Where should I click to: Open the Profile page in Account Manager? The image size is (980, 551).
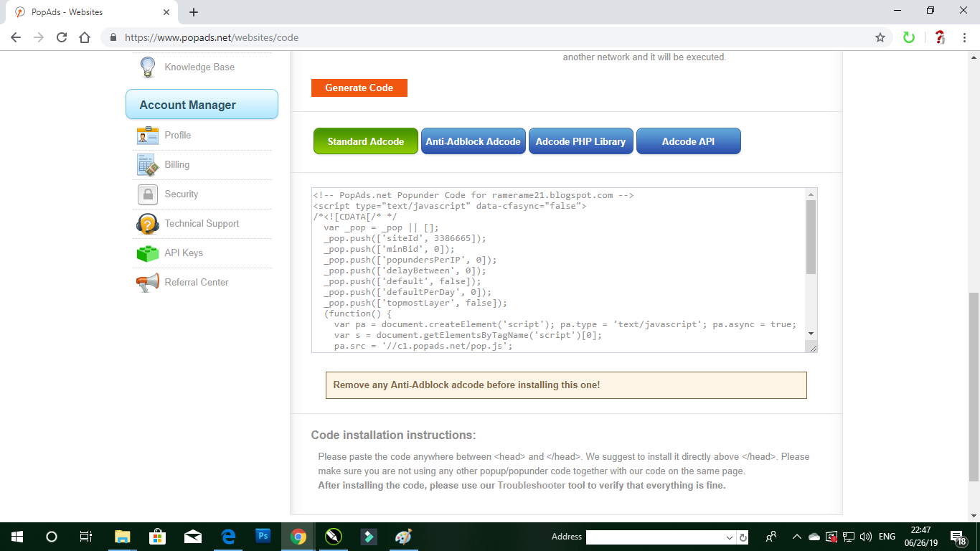click(x=177, y=135)
